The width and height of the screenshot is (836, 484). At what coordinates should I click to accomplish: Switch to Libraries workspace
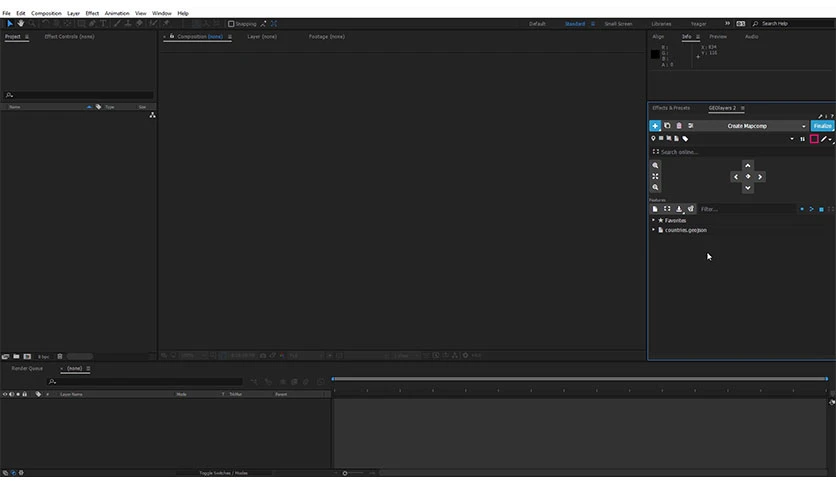(x=661, y=24)
